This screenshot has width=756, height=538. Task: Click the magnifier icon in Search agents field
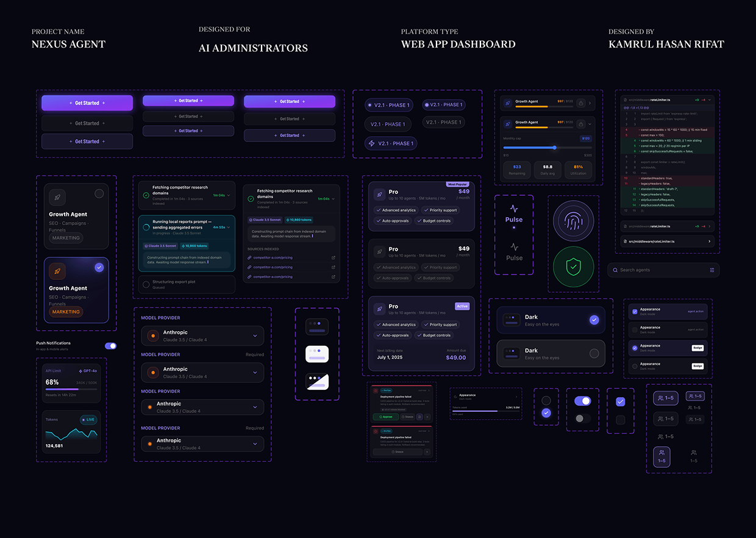pyautogui.click(x=615, y=270)
